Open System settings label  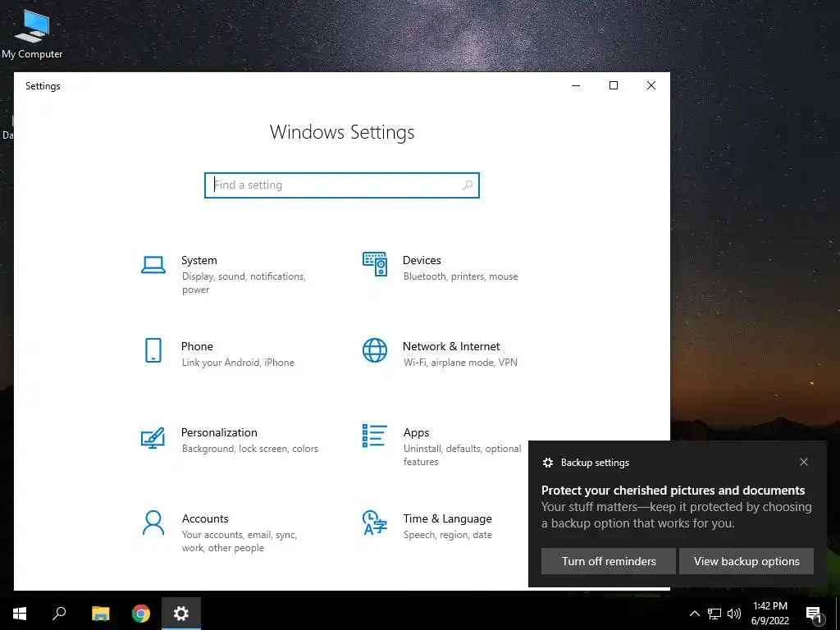click(x=199, y=260)
